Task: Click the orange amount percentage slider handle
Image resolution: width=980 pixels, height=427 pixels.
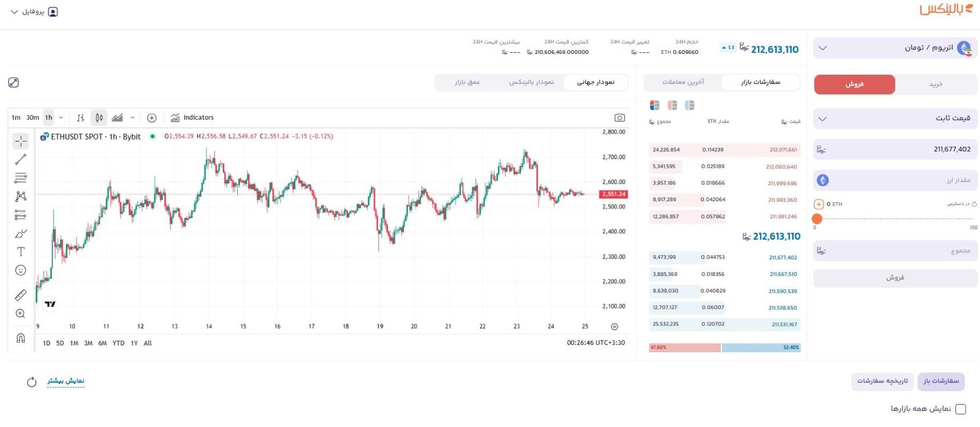Action: (816, 219)
